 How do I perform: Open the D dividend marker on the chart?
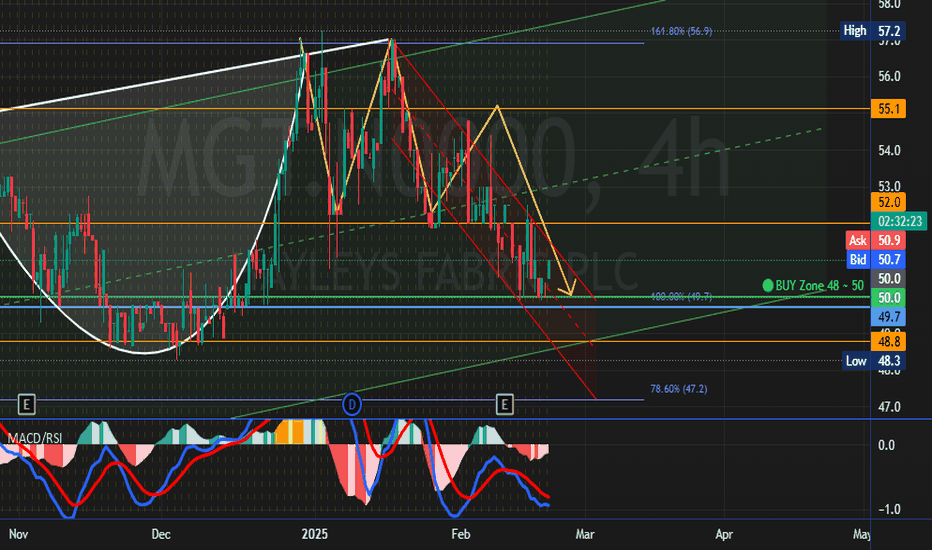pyautogui.click(x=352, y=405)
